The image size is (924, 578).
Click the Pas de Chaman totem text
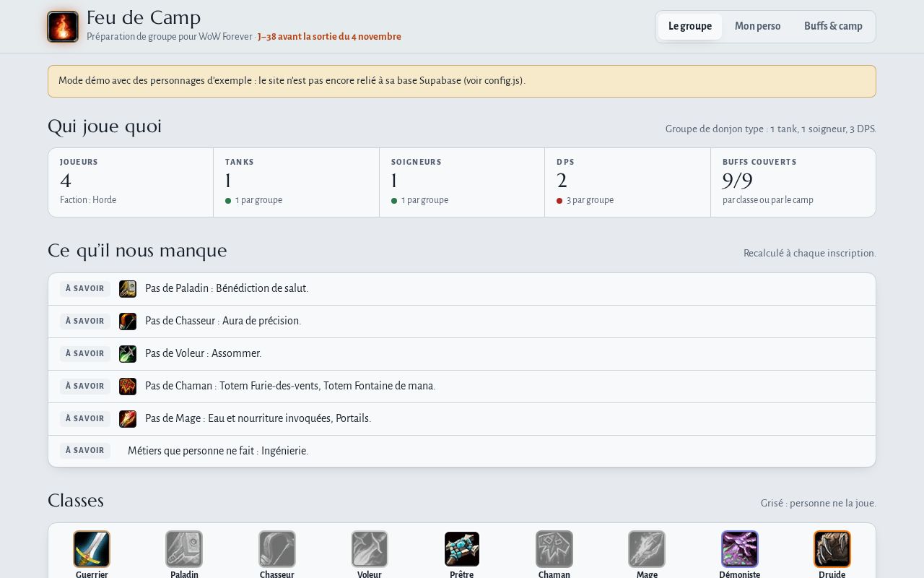click(290, 386)
